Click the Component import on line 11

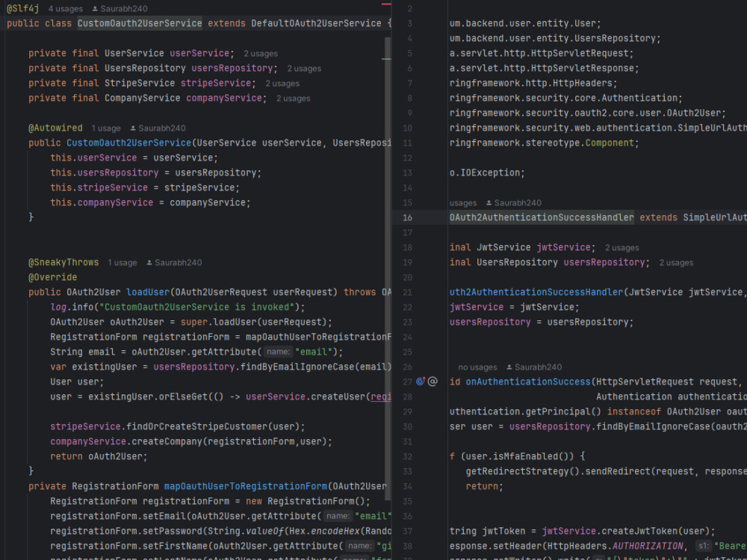click(x=610, y=143)
